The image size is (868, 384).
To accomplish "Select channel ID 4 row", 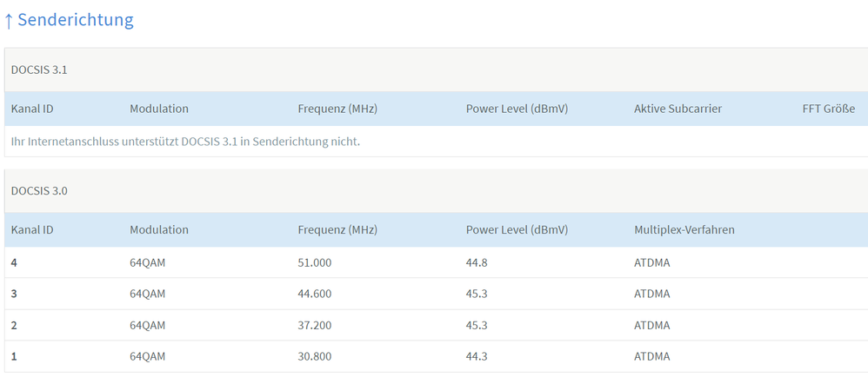I will (x=14, y=262).
